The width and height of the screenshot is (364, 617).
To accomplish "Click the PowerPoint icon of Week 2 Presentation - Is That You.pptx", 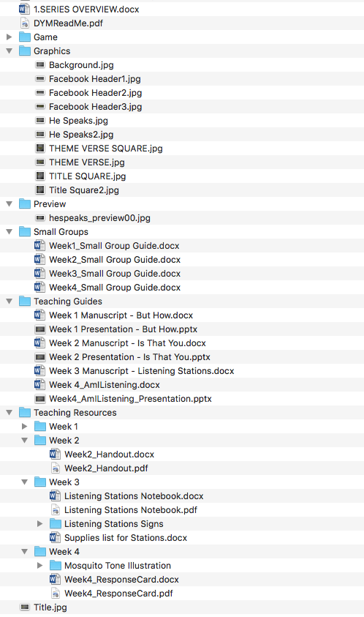I will point(40,357).
